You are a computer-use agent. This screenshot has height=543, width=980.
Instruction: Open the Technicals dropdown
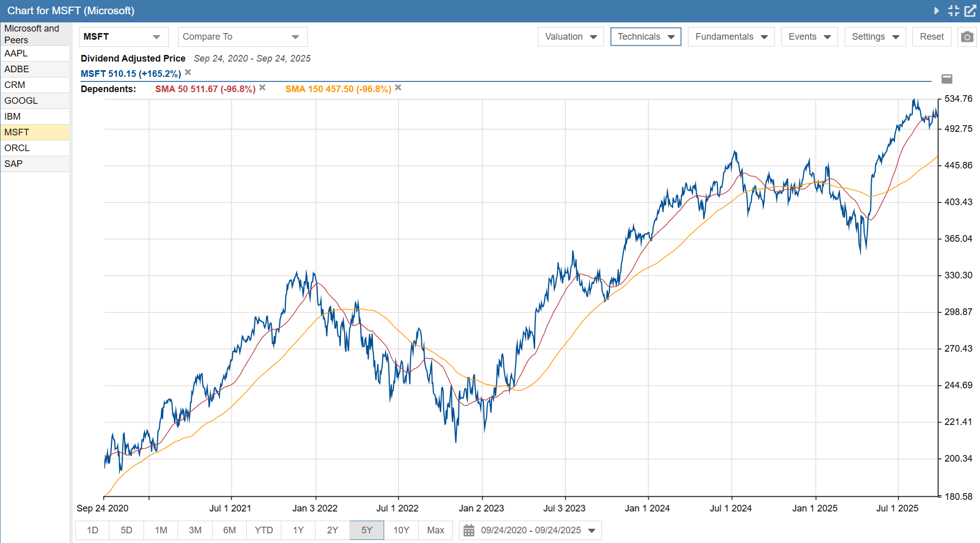click(x=645, y=37)
